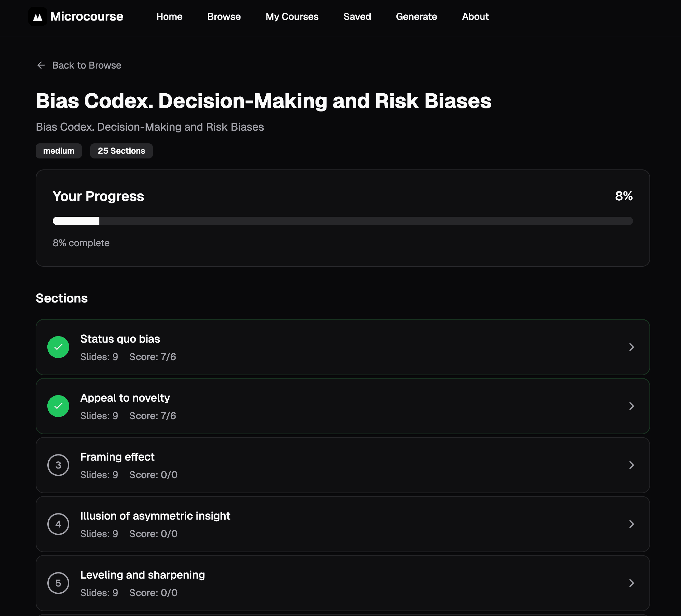Open the Browse nav item
The width and height of the screenshot is (681, 616).
pyautogui.click(x=224, y=16)
